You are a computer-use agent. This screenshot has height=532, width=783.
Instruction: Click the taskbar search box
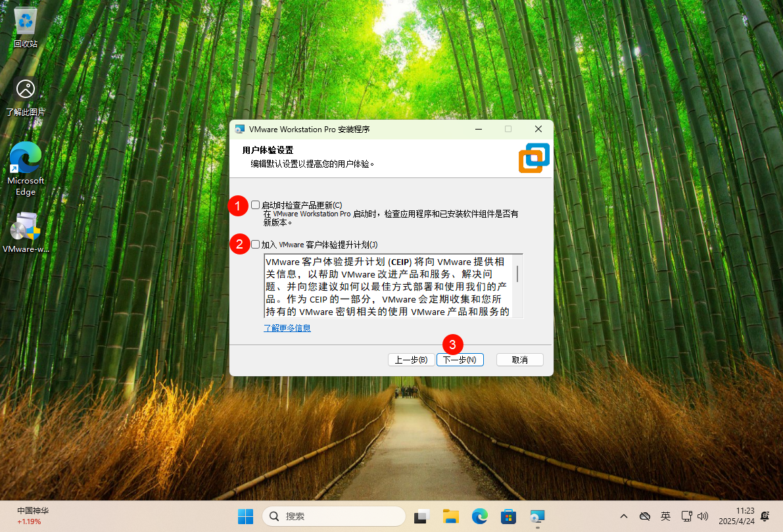333,516
